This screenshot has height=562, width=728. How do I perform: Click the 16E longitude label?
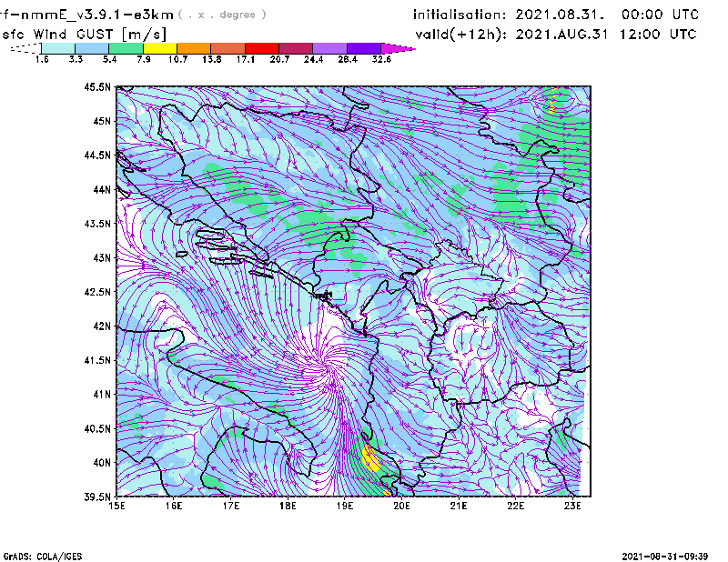pos(174,506)
